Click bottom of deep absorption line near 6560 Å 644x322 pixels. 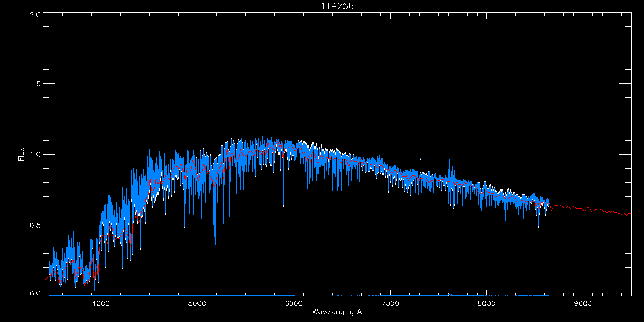(348, 238)
